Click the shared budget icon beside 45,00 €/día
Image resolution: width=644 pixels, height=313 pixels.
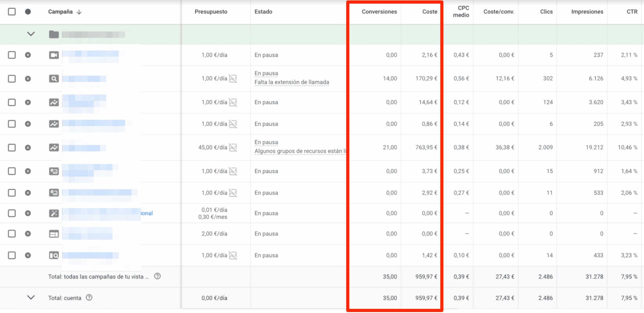(233, 147)
